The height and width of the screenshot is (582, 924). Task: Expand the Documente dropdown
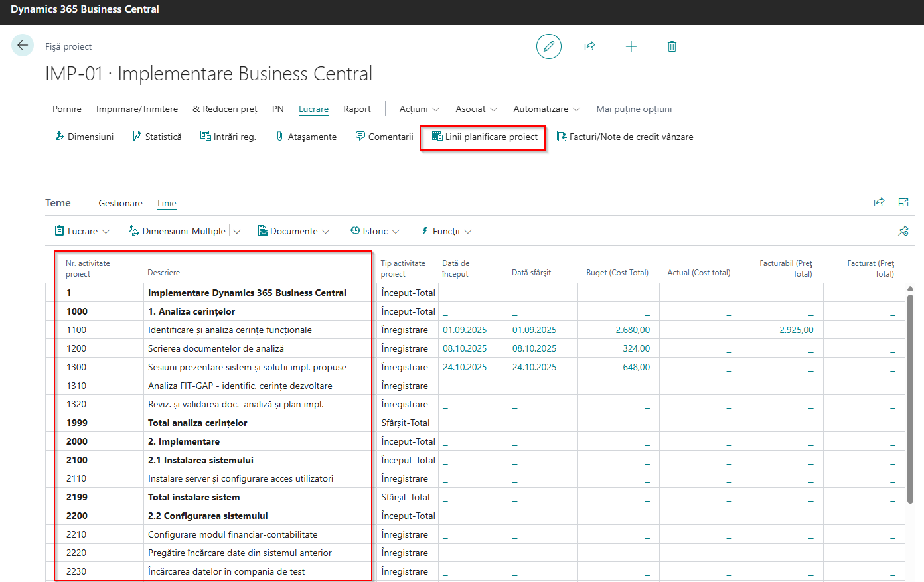[293, 232]
